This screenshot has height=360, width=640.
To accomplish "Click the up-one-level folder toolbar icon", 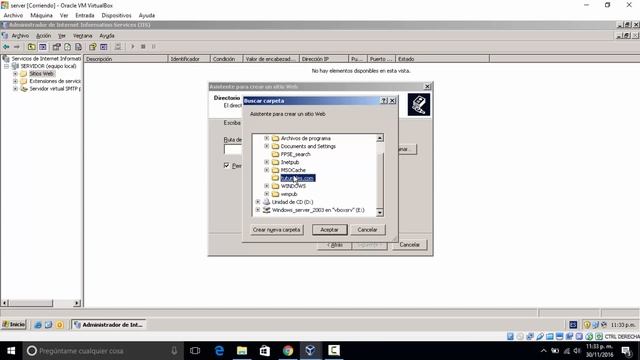I will [x=31, y=47].
